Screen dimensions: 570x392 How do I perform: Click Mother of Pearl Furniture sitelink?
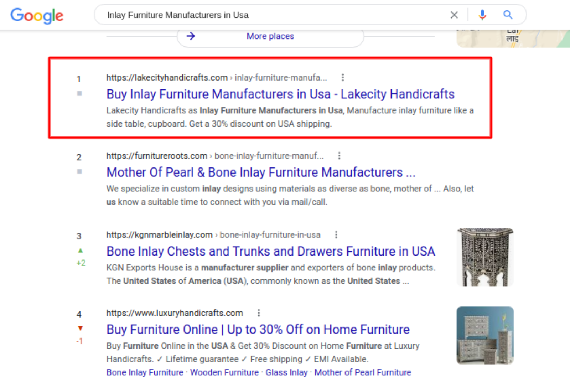pyautogui.click(x=362, y=372)
